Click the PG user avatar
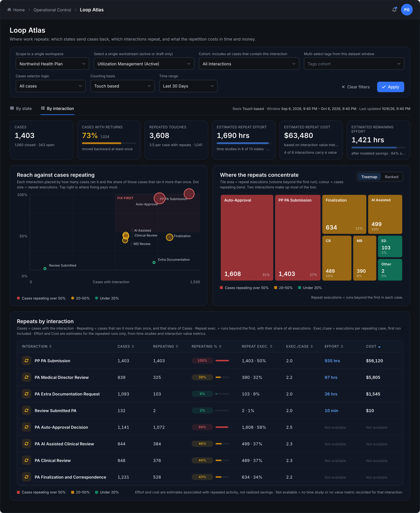Viewport: 420px width, 513px height. 407,10
